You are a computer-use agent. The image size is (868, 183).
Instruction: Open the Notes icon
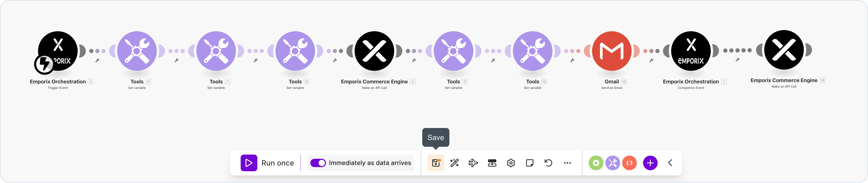click(x=529, y=163)
